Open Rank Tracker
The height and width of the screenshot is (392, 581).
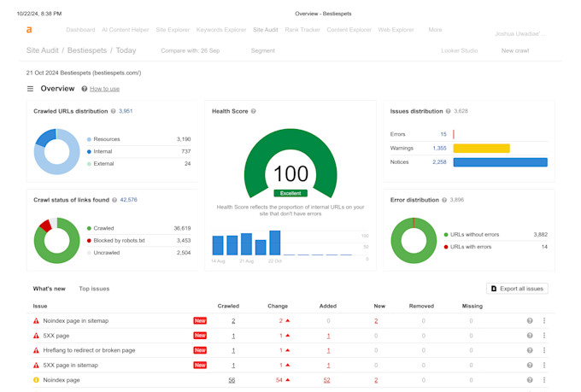tap(302, 30)
